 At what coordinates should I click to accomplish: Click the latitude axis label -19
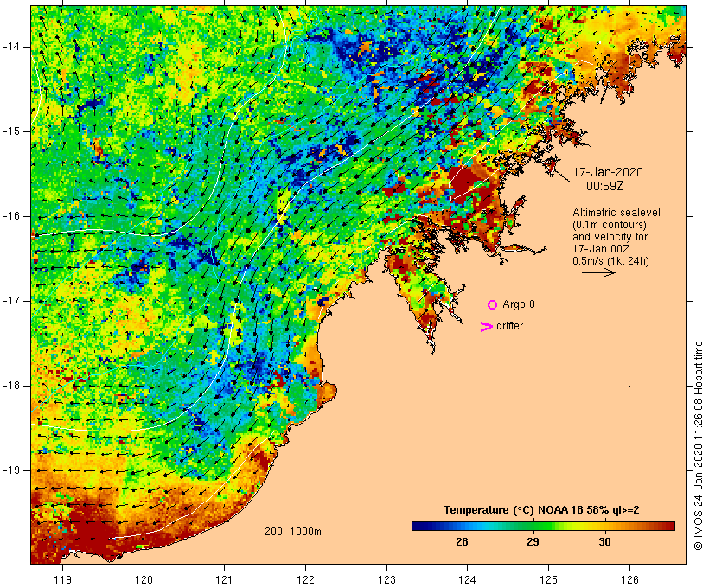coord(11,470)
